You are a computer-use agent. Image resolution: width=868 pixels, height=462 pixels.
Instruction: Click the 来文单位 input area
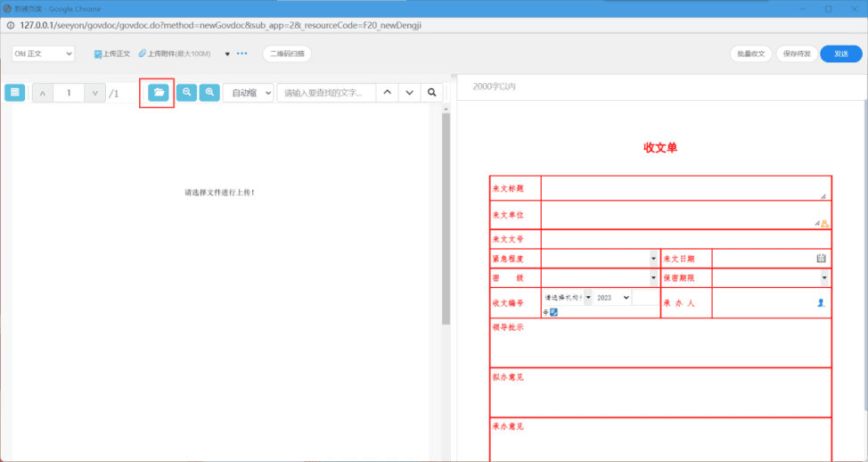tap(684, 215)
